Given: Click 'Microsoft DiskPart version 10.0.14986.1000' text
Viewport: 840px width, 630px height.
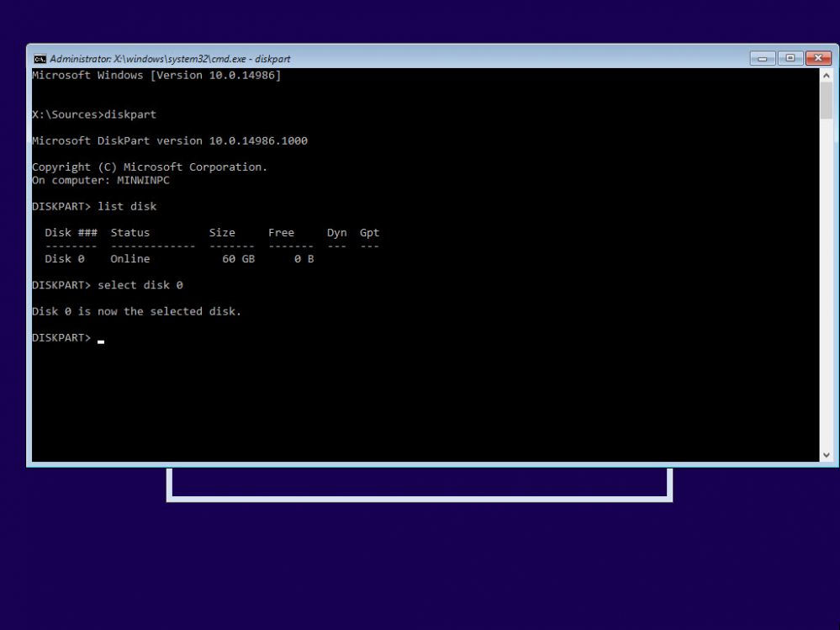Looking at the screenshot, I should point(170,140).
